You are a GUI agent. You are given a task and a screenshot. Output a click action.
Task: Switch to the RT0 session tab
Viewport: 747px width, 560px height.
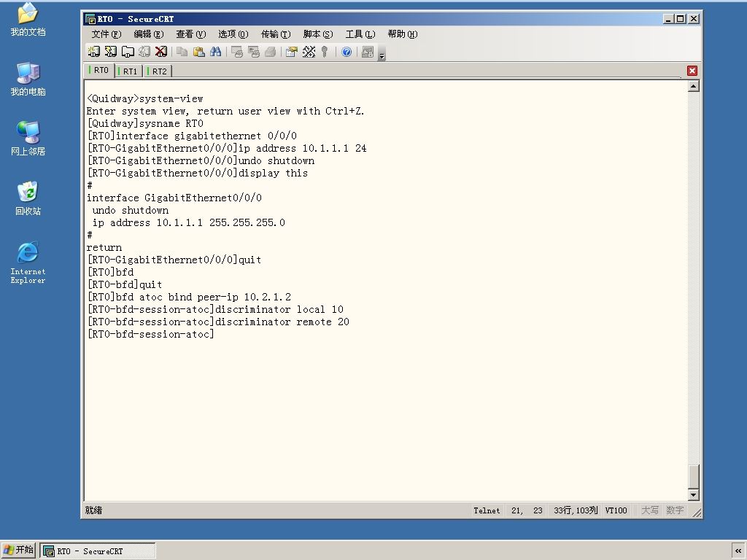tap(99, 71)
